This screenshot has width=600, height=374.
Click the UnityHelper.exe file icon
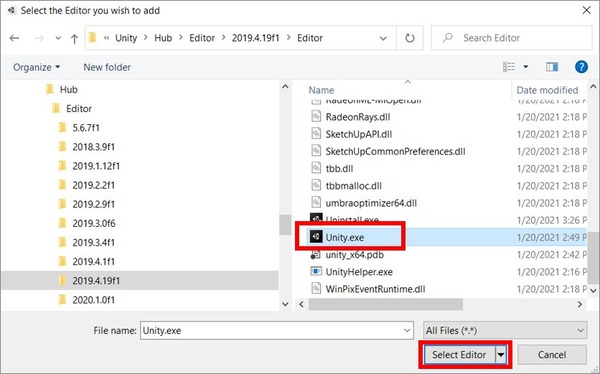tap(316, 271)
